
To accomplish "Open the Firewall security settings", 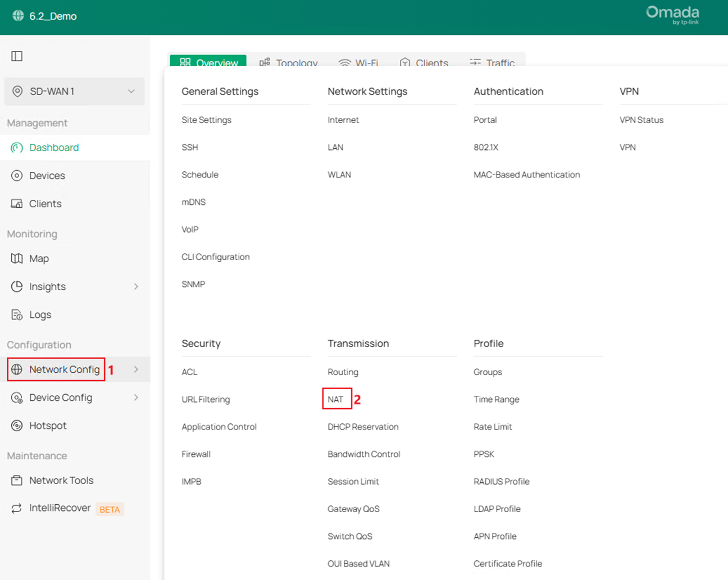I will [195, 454].
